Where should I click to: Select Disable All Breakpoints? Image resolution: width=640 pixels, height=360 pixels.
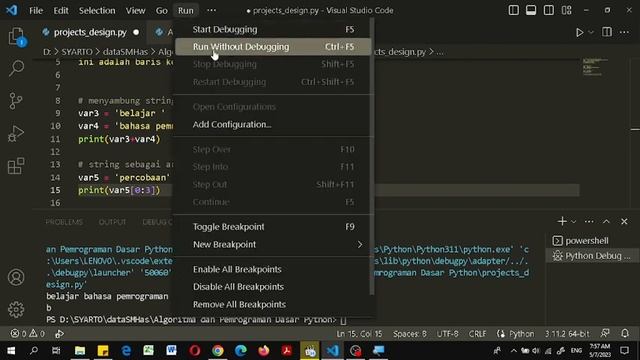[x=273, y=287]
